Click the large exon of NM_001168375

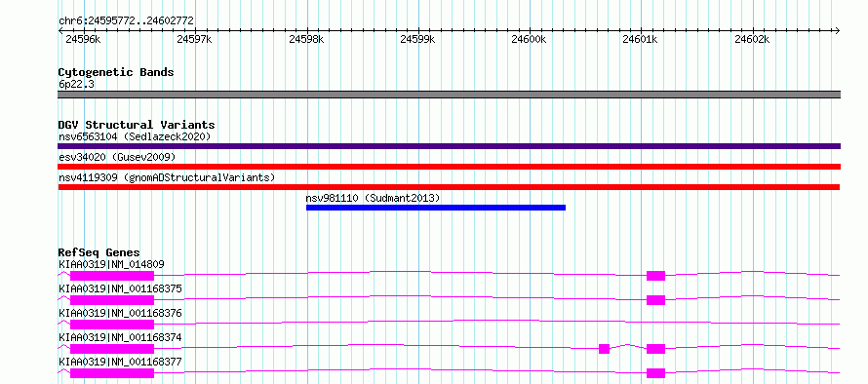pyautogui.click(x=112, y=300)
